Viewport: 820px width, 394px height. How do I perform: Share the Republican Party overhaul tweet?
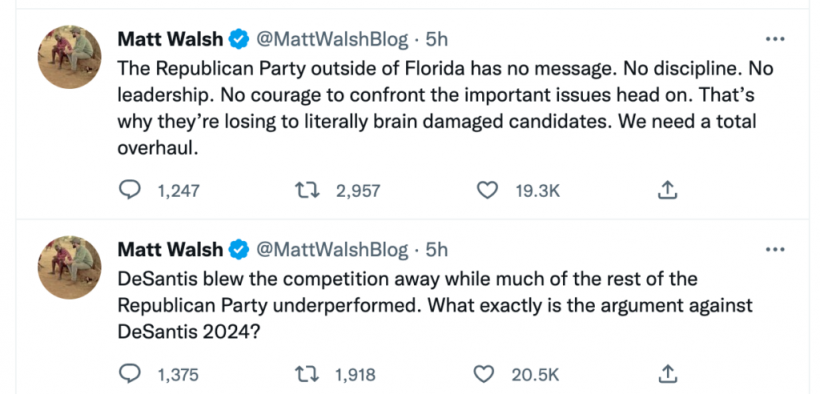coord(667,190)
